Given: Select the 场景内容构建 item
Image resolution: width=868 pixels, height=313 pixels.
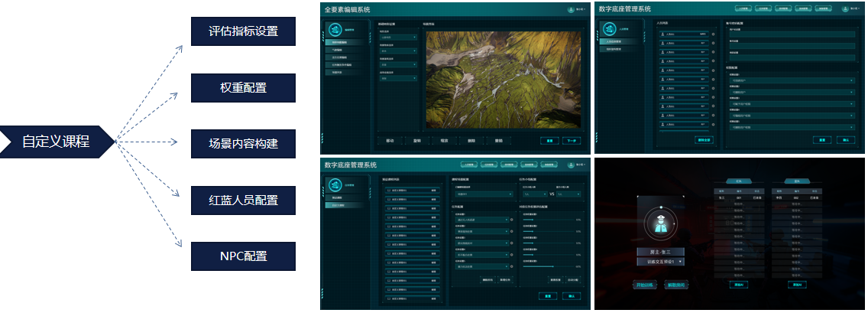Looking at the screenshot, I should coord(243,144).
